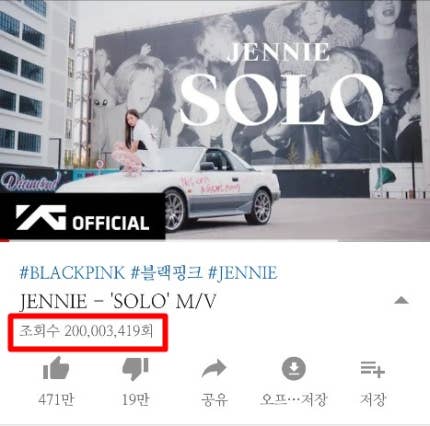Dislike the video with thumbs down icon
The image size is (430, 426).
click(135, 369)
